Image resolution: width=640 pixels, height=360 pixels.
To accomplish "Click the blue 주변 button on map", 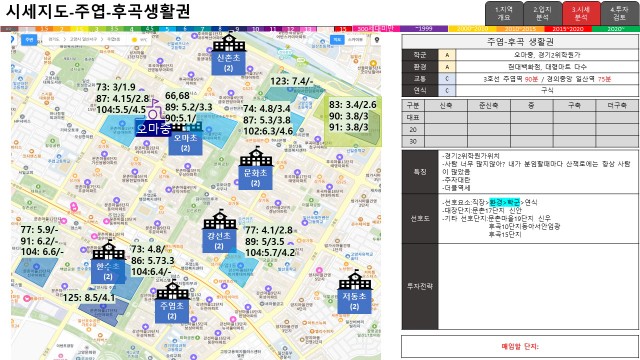I will (29, 40).
